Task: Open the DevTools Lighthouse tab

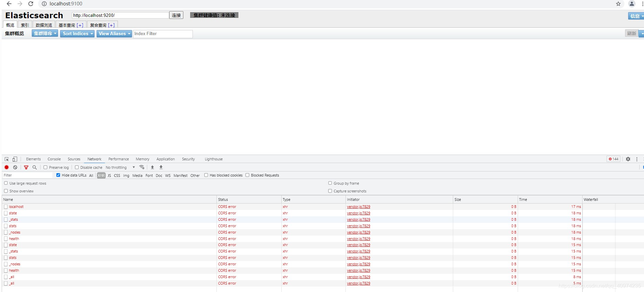Action: click(214, 159)
